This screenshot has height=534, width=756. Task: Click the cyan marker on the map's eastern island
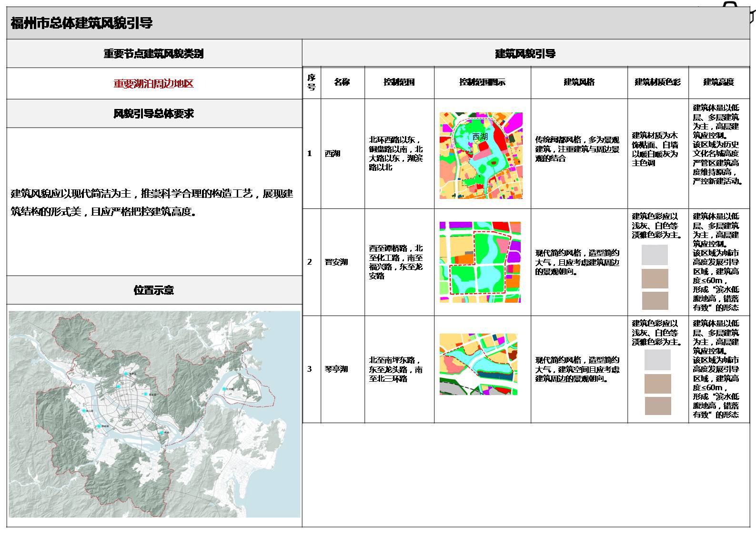(223, 389)
